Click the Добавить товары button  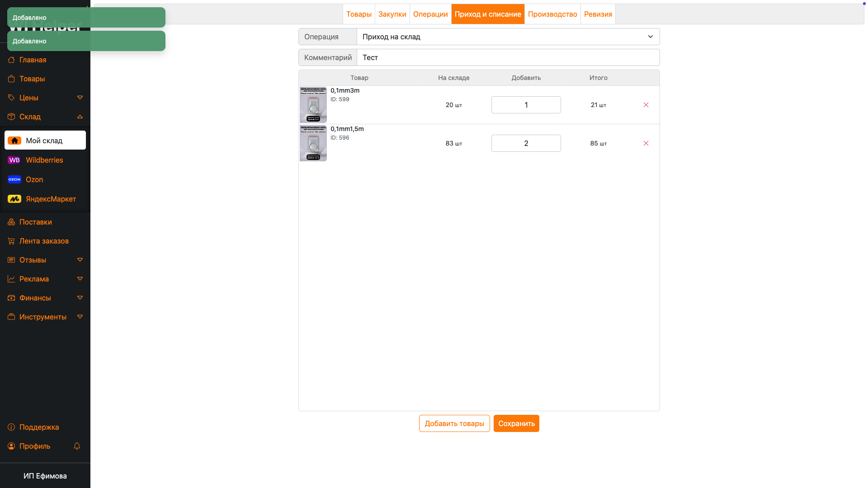click(454, 423)
